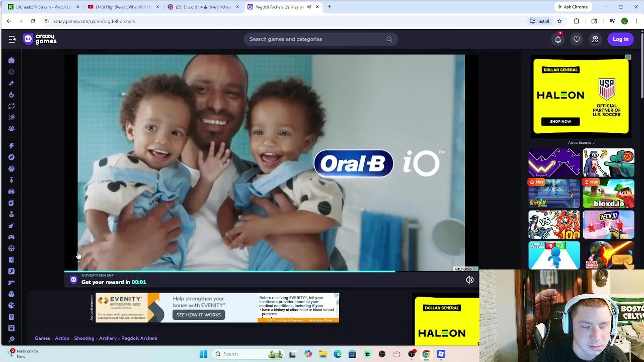Open the Windows Start menu
The width and height of the screenshot is (644, 362).
pos(203,354)
